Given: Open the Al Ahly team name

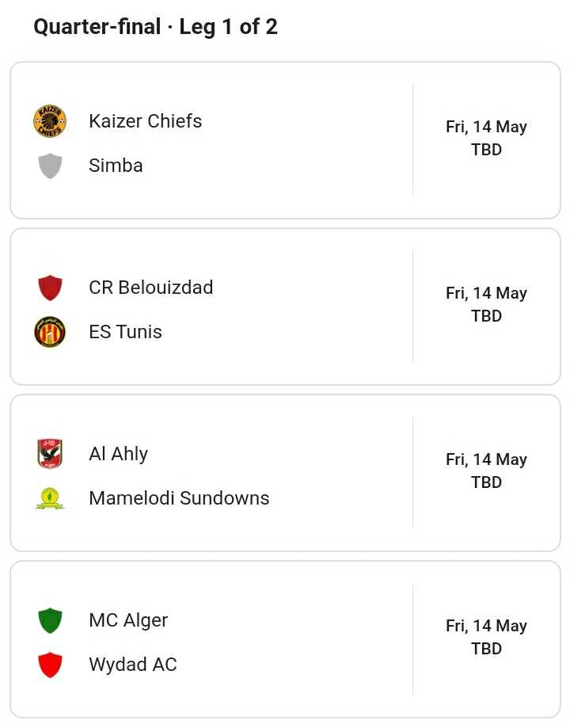Looking at the screenshot, I should (x=119, y=454).
